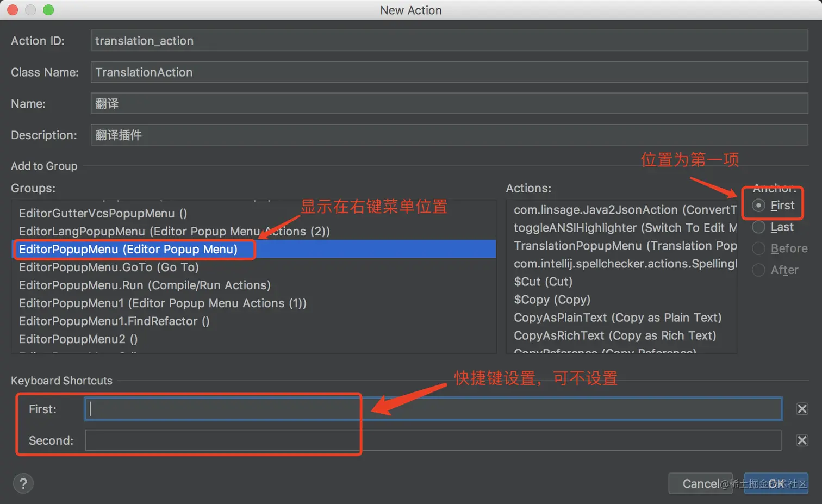Select the Last anchor radio button
The image size is (822, 504).
pyautogui.click(x=758, y=227)
